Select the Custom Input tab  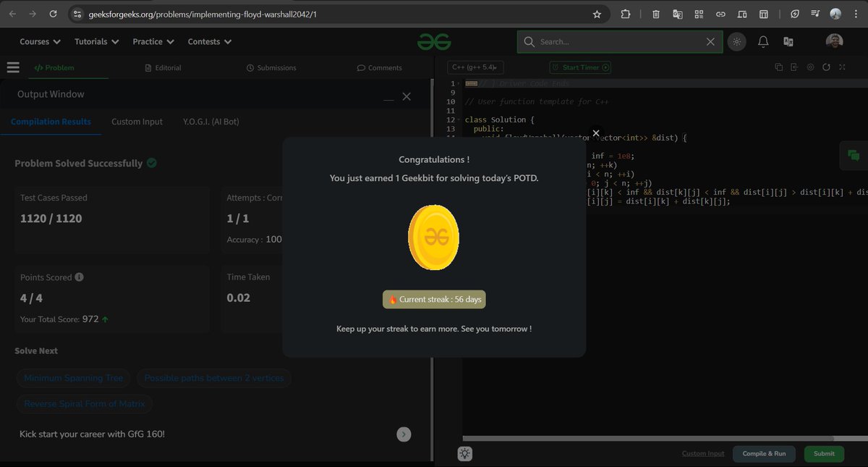coord(137,122)
